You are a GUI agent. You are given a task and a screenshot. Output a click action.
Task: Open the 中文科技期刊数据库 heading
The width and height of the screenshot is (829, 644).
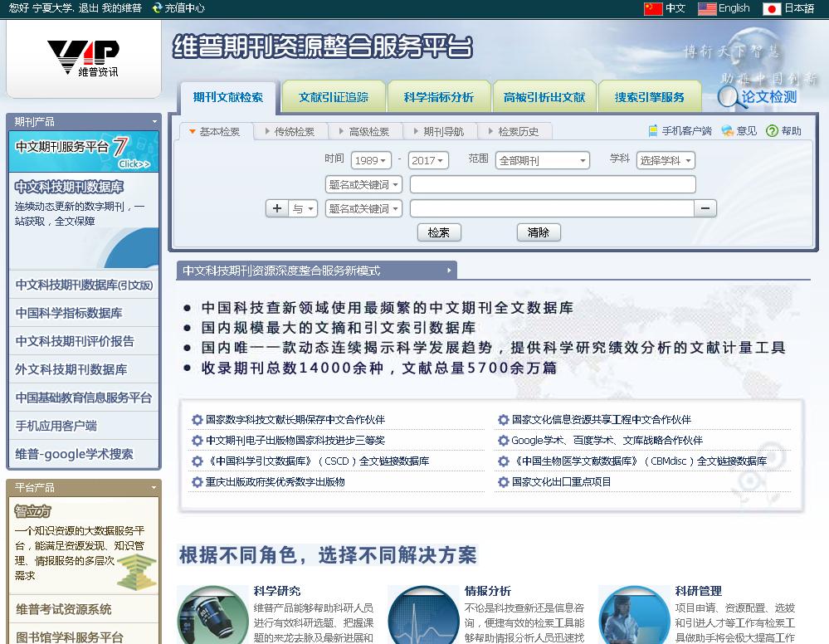point(69,187)
